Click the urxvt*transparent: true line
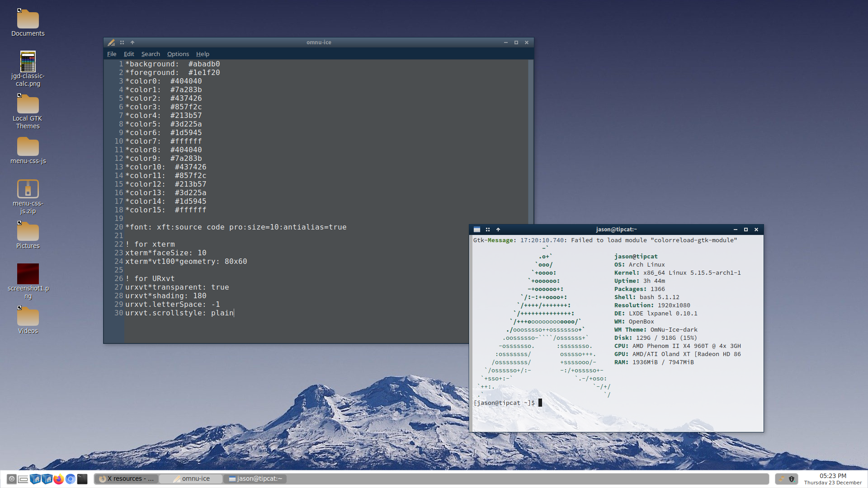 click(x=177, y=287)
